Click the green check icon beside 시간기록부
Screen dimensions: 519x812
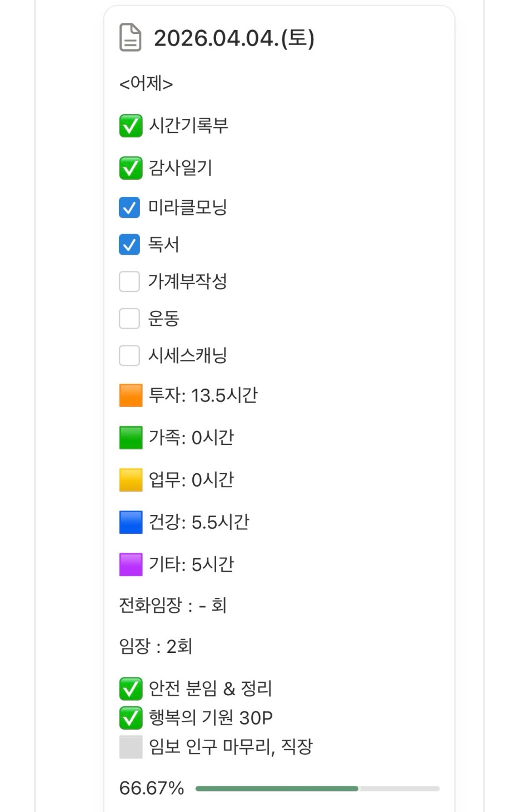131,126
